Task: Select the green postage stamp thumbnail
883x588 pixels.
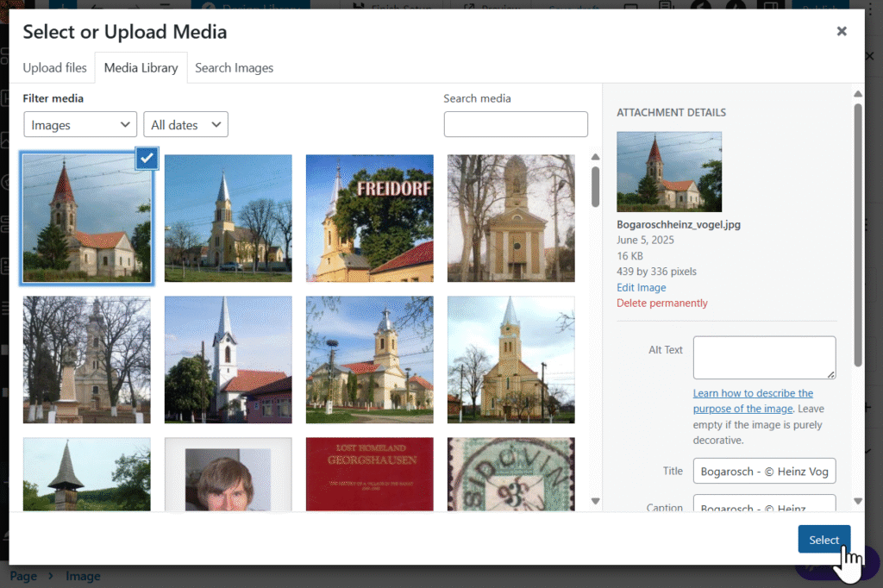Action: (510, 474)
